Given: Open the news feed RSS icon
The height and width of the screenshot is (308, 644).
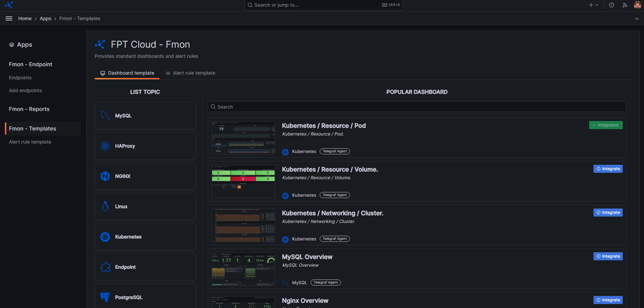Looking at the screenshot, I should click(x=625, y=5).
